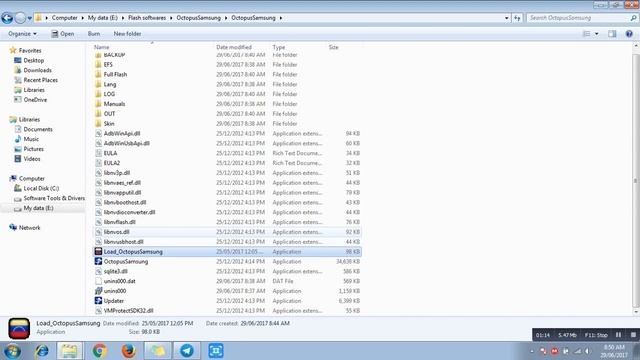Open the address bar history dropdown
640x360 pixels.
coord(507,18)
